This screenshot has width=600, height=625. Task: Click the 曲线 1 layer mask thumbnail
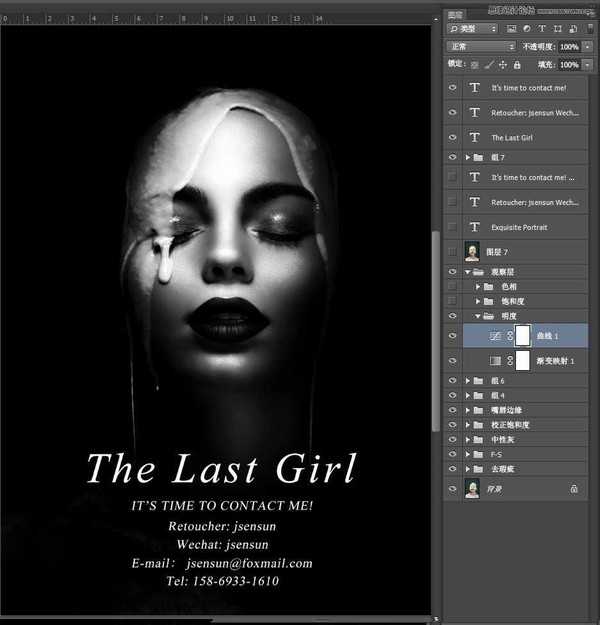(523, 336)
